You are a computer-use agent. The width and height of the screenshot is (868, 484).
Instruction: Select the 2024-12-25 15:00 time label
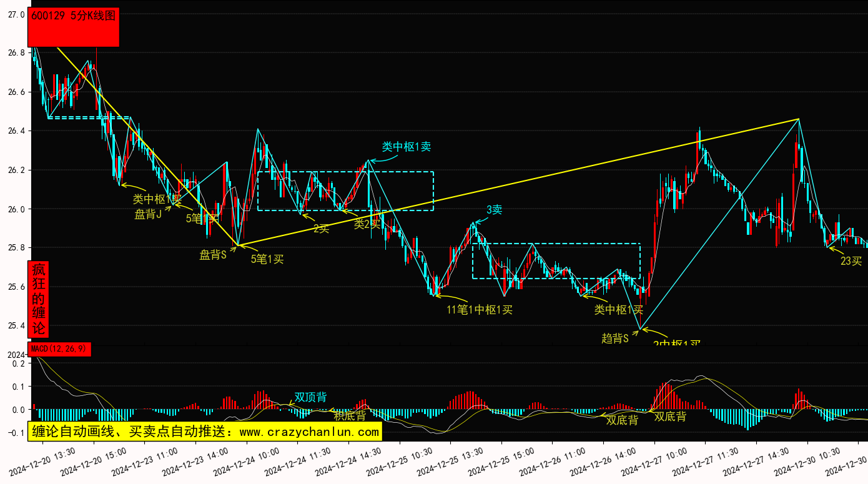501,462
